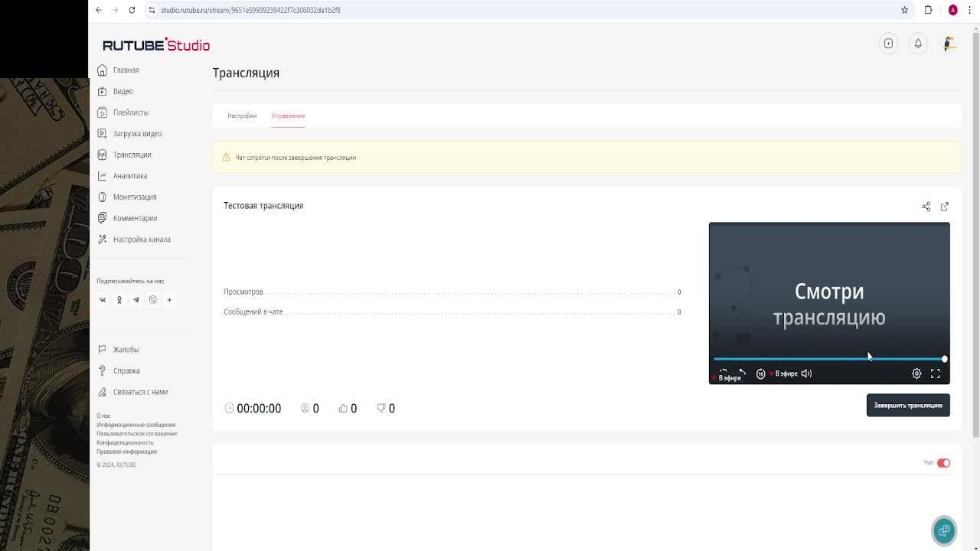Image resolution: width=980 pixels, height=551 pixels.
Task: Open the Жалобы complaints page
Action: click(118, 350)
